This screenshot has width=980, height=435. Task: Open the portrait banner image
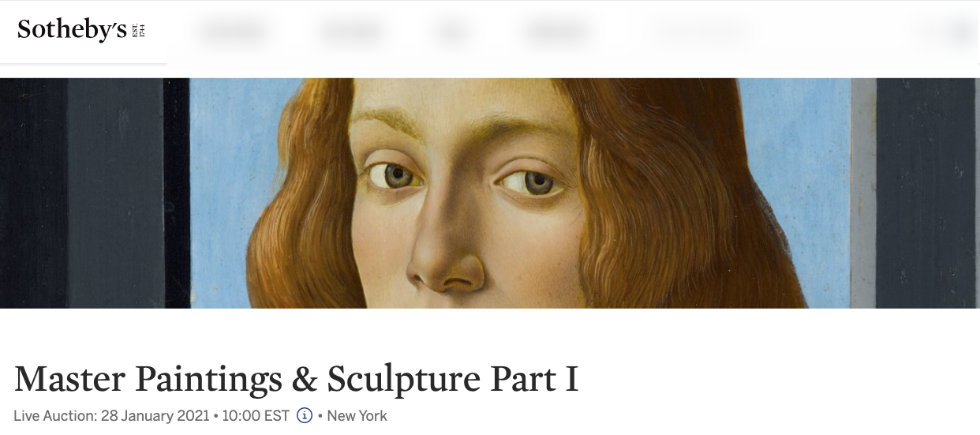click(490, 193)
